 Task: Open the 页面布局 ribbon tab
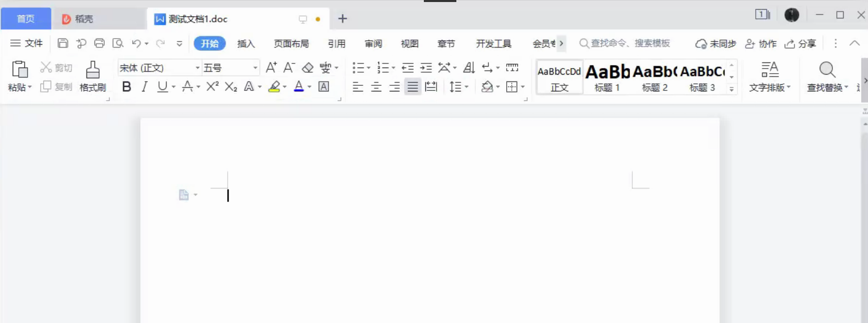(x=291, y=44)
